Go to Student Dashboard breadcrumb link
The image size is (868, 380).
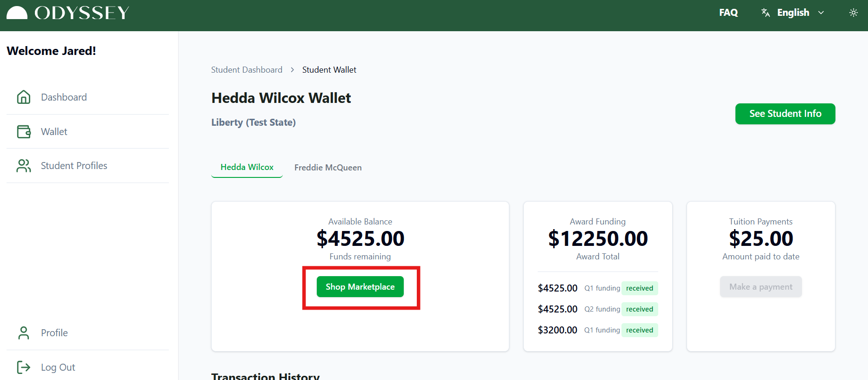(x=247, y=70)
